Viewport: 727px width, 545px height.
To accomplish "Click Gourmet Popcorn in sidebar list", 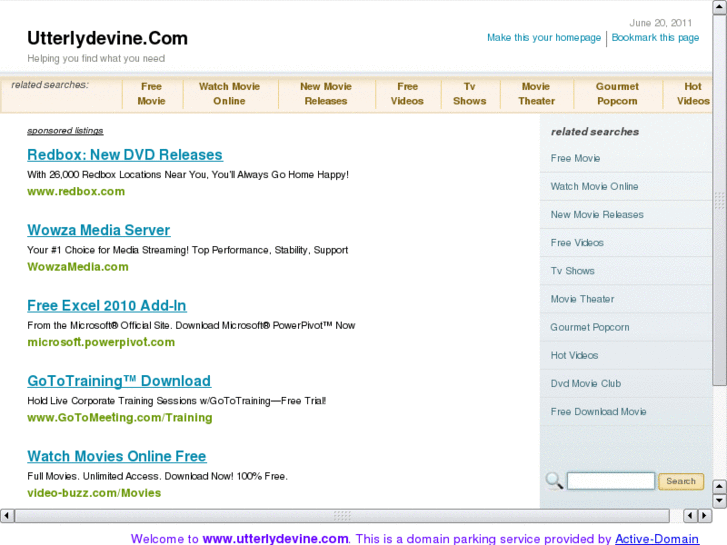I will point(590,327).
